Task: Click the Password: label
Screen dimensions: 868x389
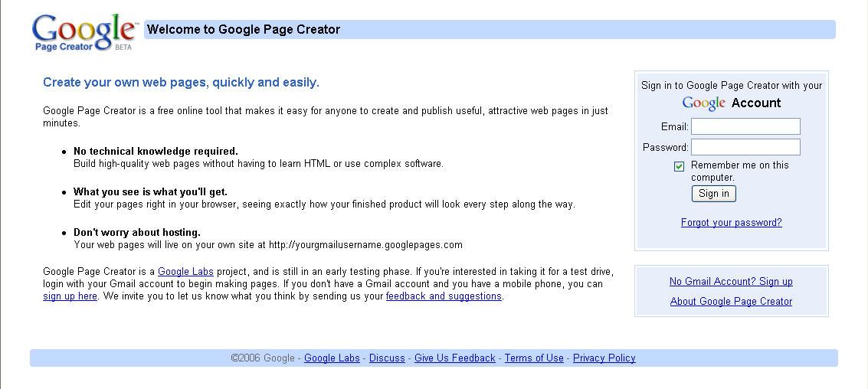Action: 666,147
